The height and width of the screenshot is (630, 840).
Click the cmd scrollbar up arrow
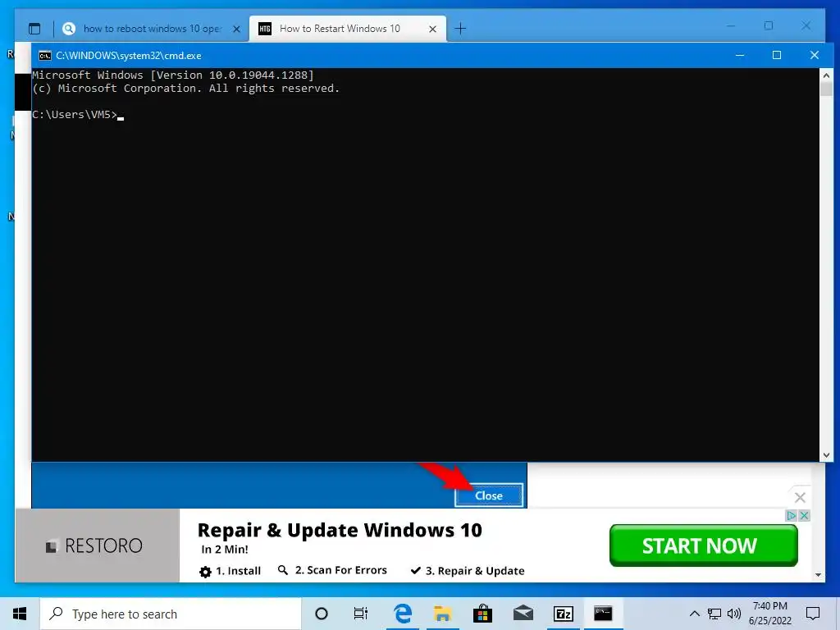826,75
